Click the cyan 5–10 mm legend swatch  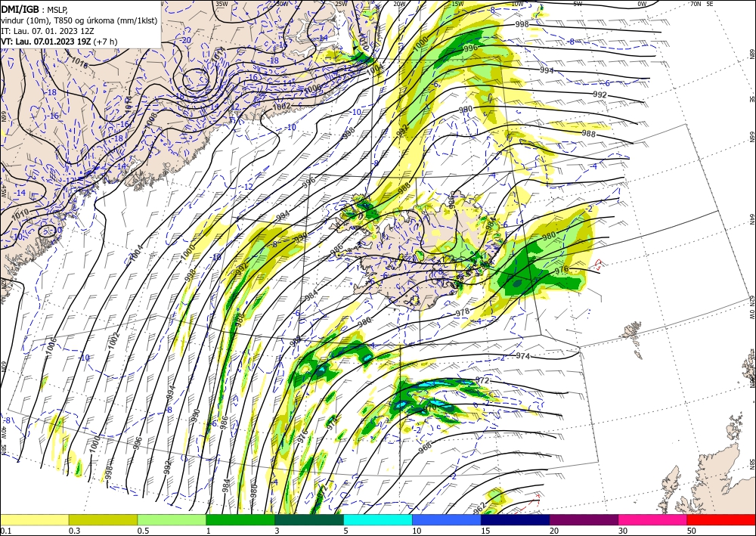click(x=378, y=519)
